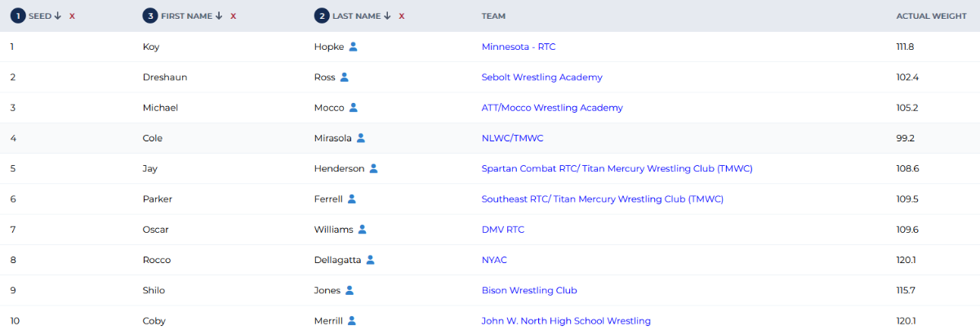Open the person icon beside Ferrell

pos(352,199)
